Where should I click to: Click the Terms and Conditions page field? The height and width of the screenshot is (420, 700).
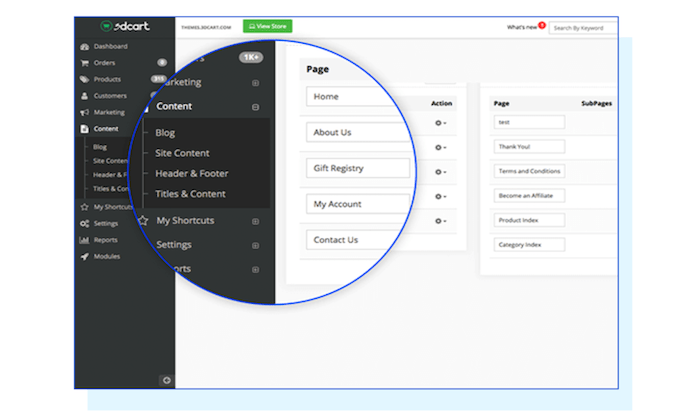(529, 171)
